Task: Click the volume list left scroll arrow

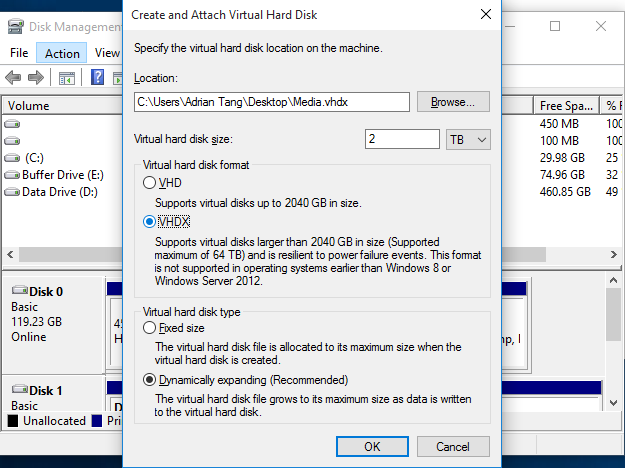Action: click(x=10, y=254)
